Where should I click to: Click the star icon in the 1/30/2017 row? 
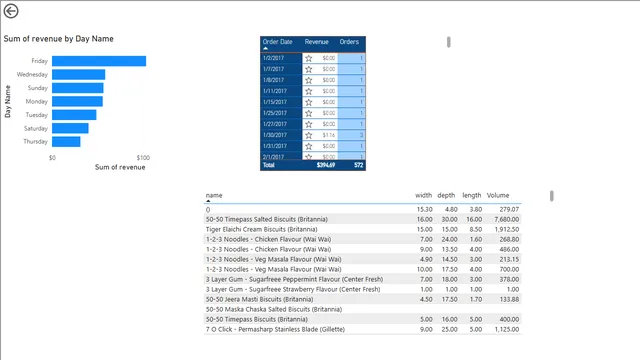tap(309, 136)
